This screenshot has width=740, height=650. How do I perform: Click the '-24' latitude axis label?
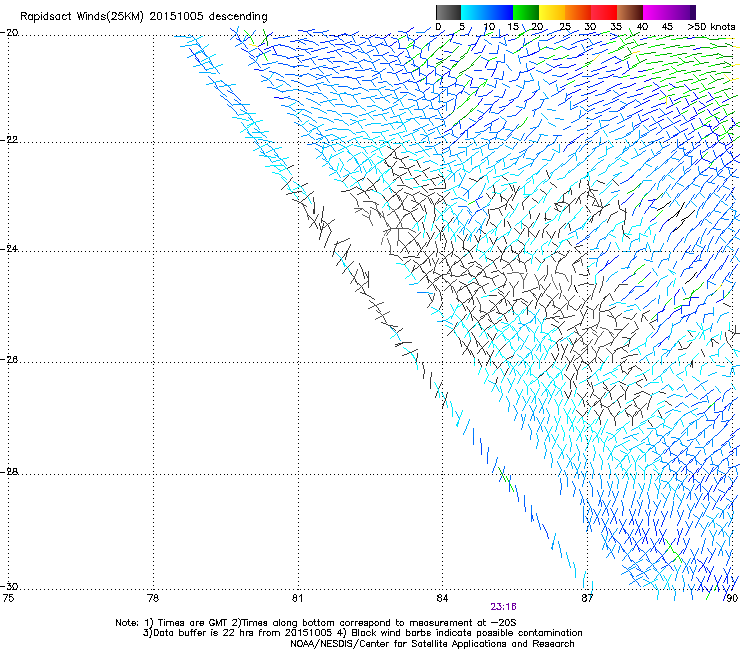tap(9, 249)
